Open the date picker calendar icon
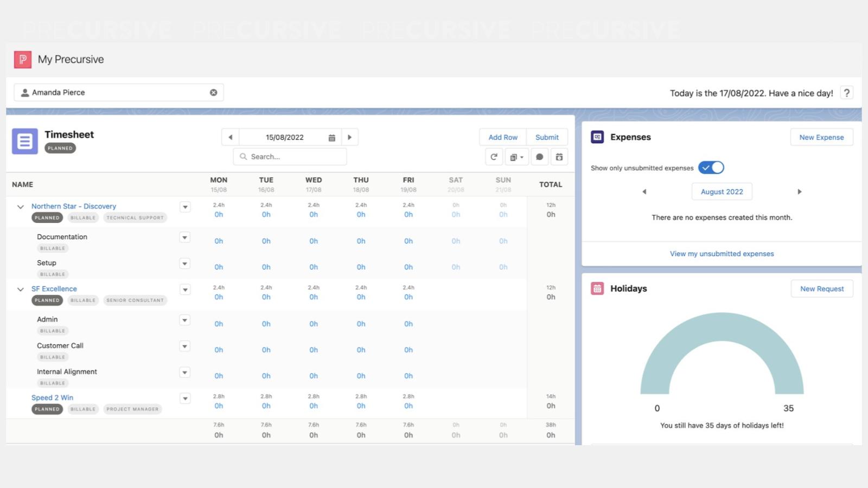The height and width of the screenshot is (488, 868). pos(332,138)
